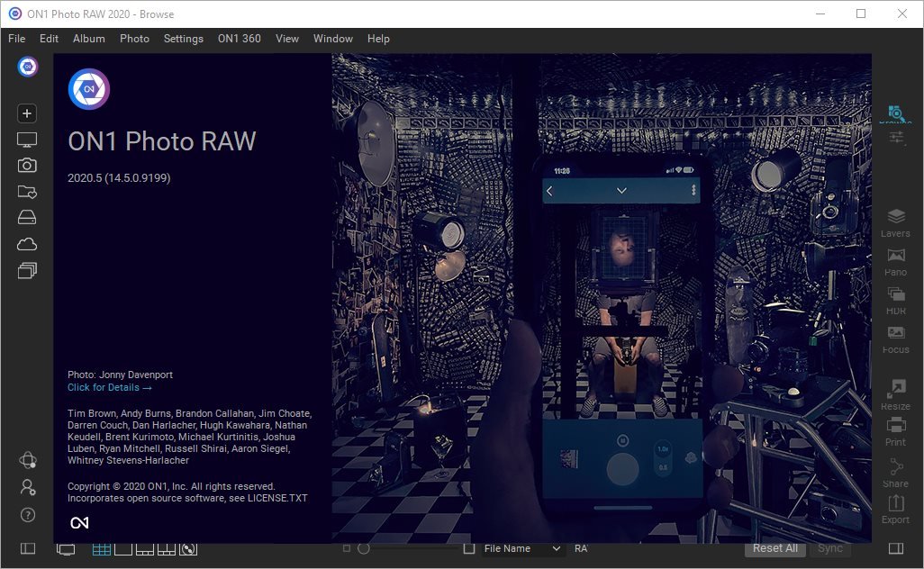Image resolution: width=924 pixels, height=569 pixels.
Task: Click the plus add icon in sidebar
Action: tap(26, 113)
